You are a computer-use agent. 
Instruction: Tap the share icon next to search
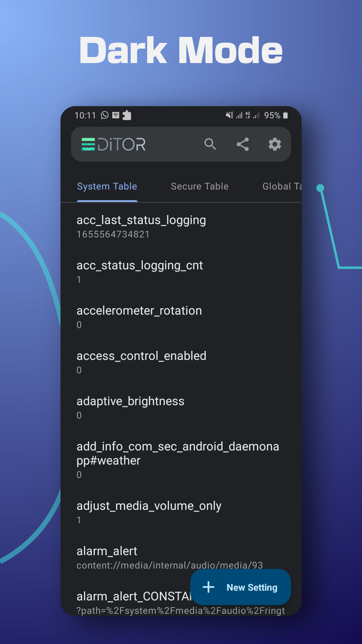point(242,145)
